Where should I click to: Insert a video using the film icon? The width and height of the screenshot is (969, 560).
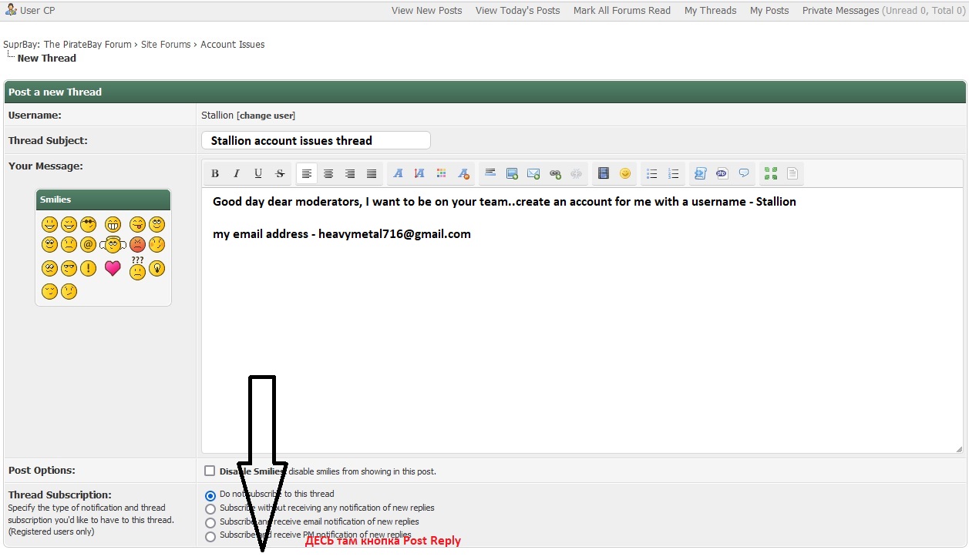604,174
